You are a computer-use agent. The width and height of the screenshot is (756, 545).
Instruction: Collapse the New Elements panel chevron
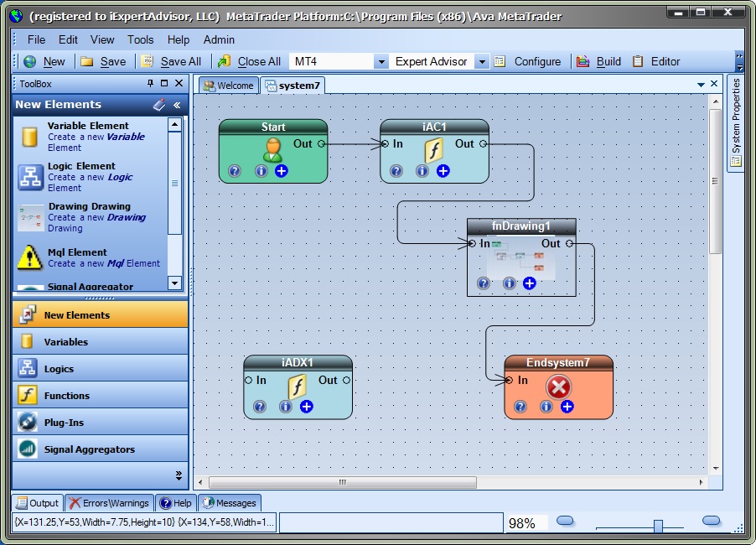tap(177, 105)
